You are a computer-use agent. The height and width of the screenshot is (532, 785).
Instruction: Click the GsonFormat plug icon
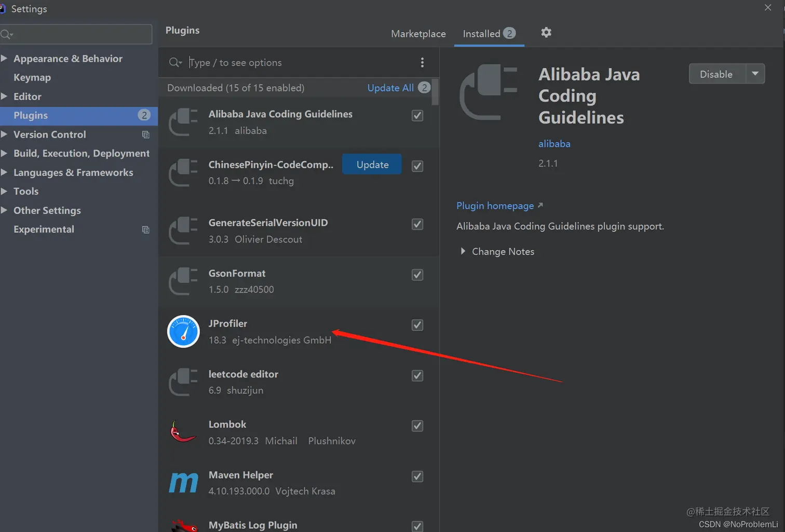(183, 281)
